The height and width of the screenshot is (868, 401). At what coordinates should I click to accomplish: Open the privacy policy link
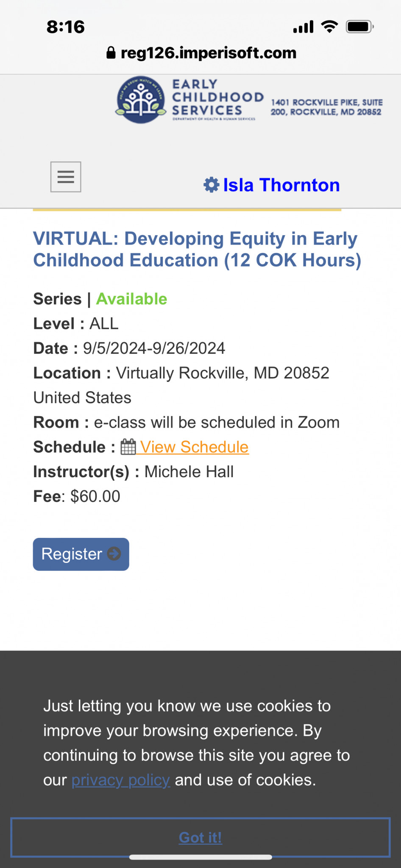pyautogui.click(x=121, y=780)
